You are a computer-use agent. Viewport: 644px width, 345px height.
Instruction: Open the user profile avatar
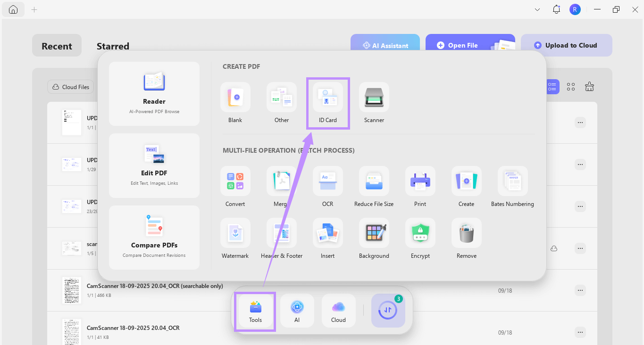point(575,9)
